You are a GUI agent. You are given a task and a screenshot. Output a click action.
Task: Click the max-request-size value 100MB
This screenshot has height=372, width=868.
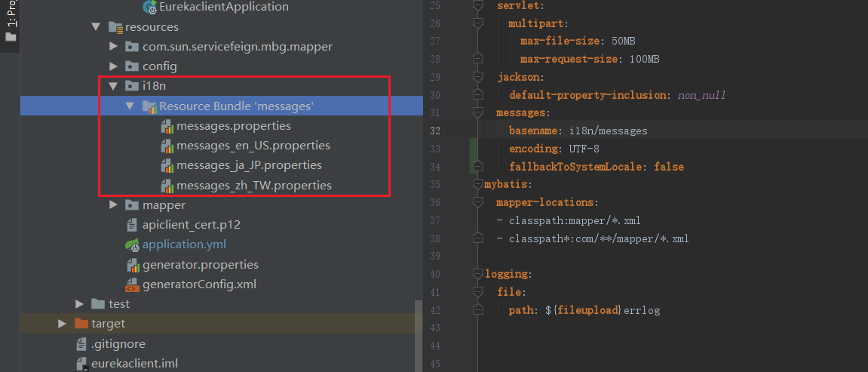point(644,59)
